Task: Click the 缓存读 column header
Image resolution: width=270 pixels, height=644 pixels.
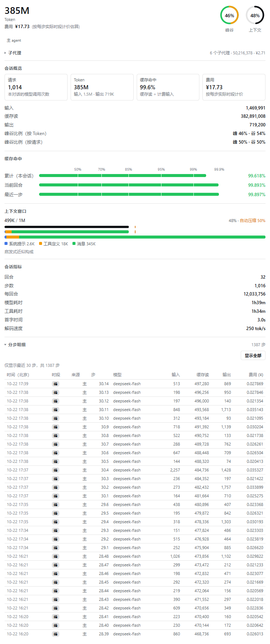Action: [x=203, y=375]
